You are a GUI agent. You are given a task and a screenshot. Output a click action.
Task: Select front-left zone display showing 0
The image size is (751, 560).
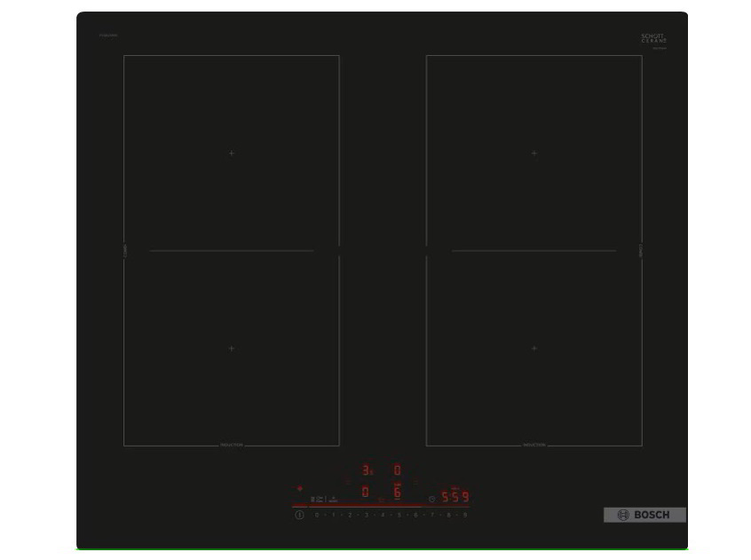[x=366, y=492]
